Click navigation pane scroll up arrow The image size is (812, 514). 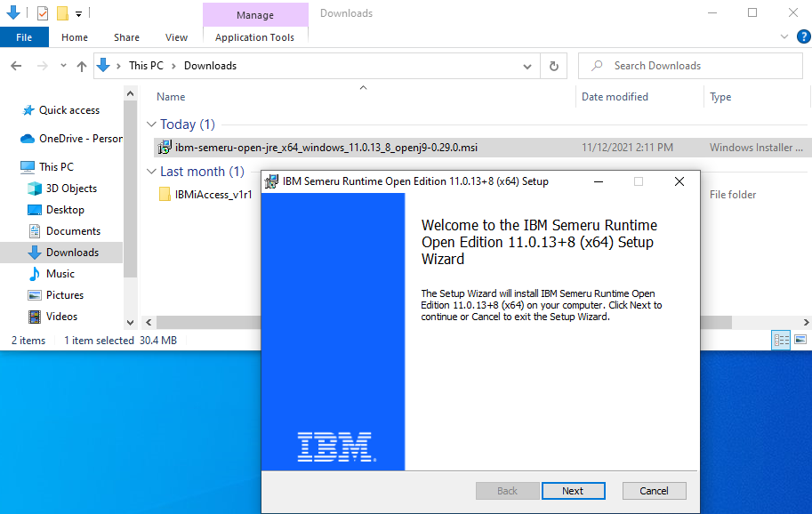point(131,93)
